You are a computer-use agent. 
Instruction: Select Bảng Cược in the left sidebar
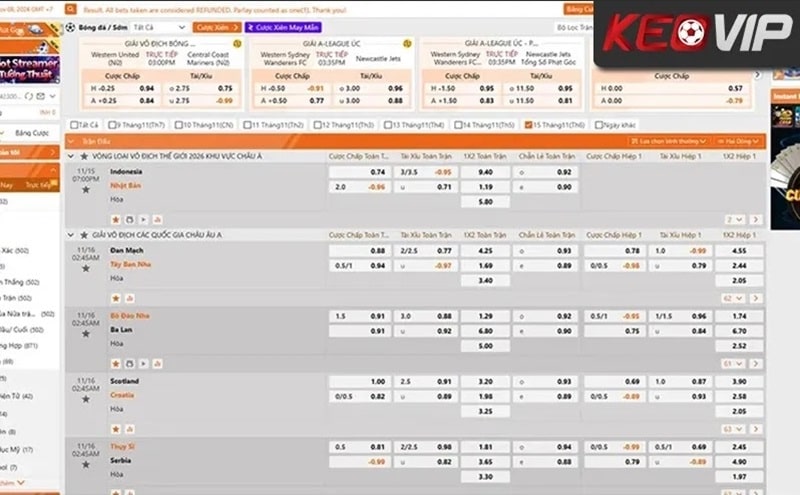point(30,132)
